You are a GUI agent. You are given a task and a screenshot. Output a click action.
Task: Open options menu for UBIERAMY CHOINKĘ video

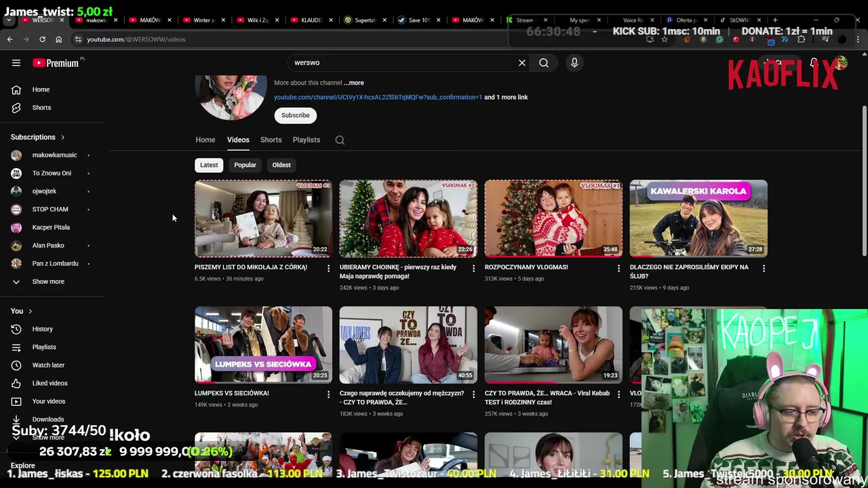coord(473,268)
